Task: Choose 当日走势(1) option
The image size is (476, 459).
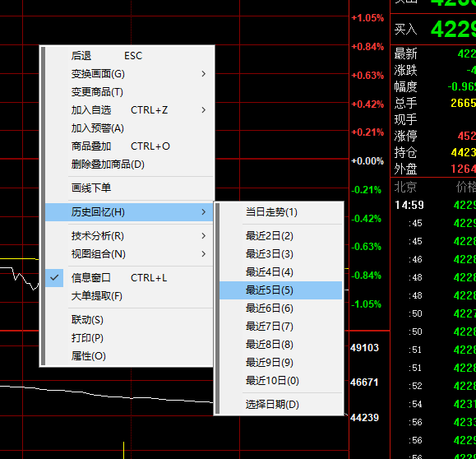Action: tap(280, 212)
